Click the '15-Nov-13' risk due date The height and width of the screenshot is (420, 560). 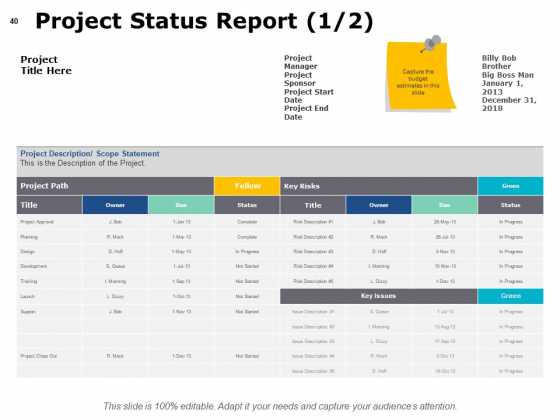pyautogui.click(x=445, y=266)
